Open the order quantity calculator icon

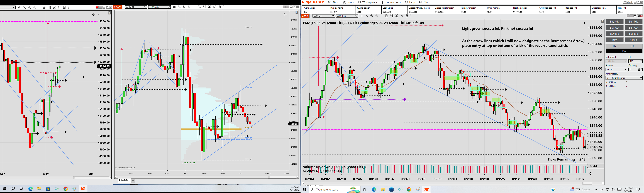click(639, 69)
